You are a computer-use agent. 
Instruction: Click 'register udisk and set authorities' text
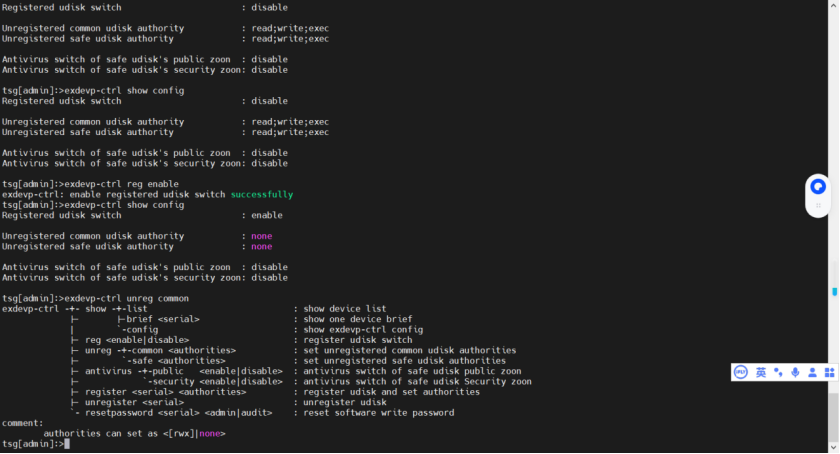pos(392,392)
